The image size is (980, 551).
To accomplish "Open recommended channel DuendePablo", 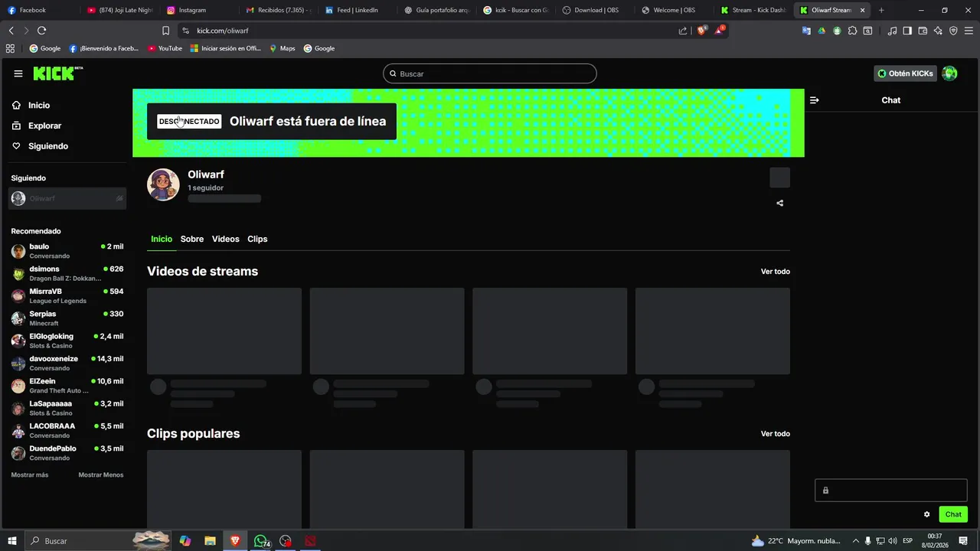I will coord(67,452).
